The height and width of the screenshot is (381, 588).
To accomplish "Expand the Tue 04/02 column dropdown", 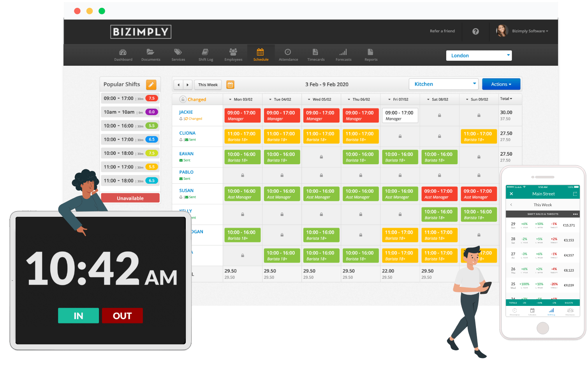I will [270, 100].
